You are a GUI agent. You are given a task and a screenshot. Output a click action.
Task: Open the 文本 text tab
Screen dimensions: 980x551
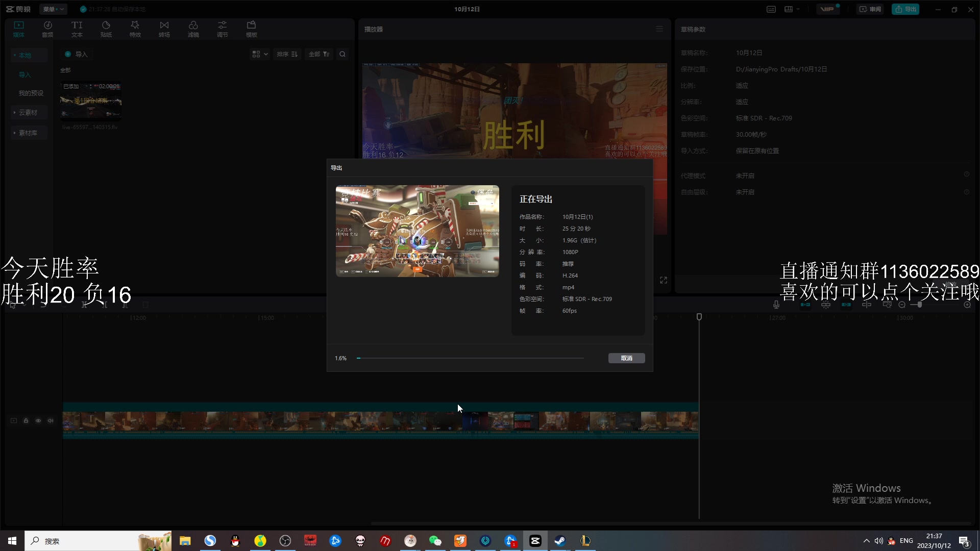[x=77, y=29]
